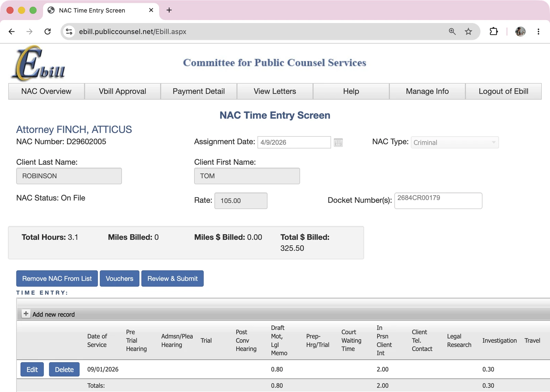Reload the Ebill page
This screenshot has height=392, width=550.
click(x=48, y=32)
